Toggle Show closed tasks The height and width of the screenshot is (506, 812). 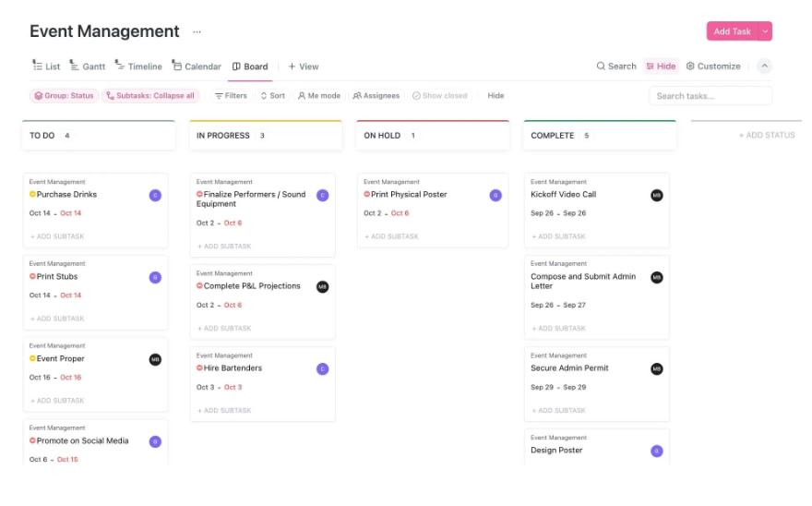[x=439, y=96]
